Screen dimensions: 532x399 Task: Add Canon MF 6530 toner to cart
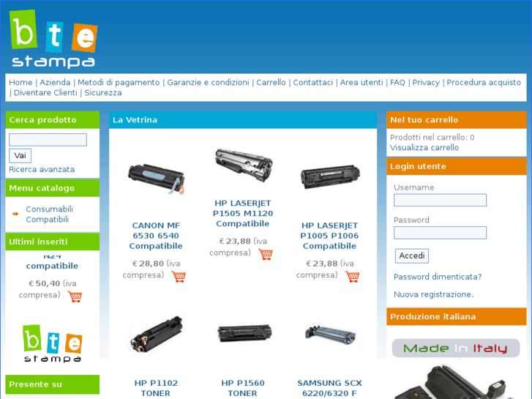[179, 277]
